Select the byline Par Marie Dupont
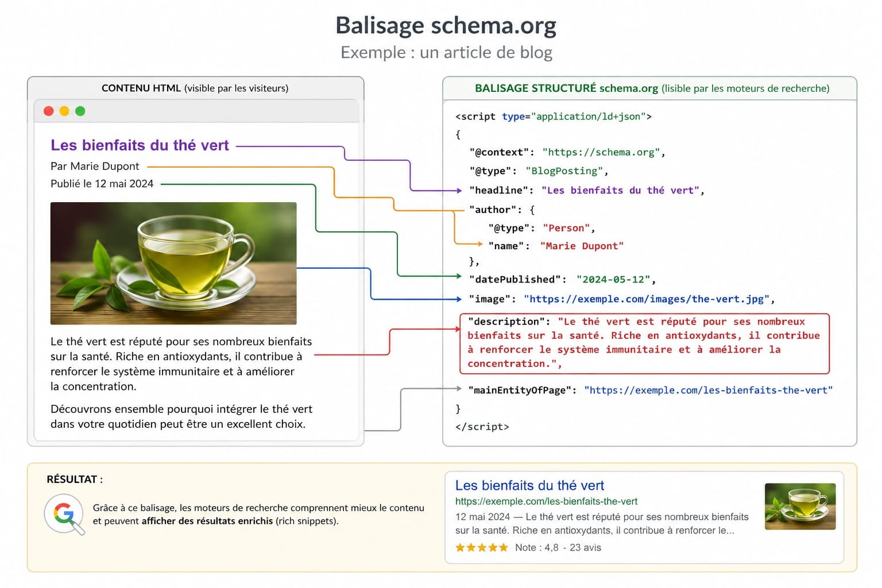Image resolution: width=882 pixels, height=588 pixels. tap(95, 166)
